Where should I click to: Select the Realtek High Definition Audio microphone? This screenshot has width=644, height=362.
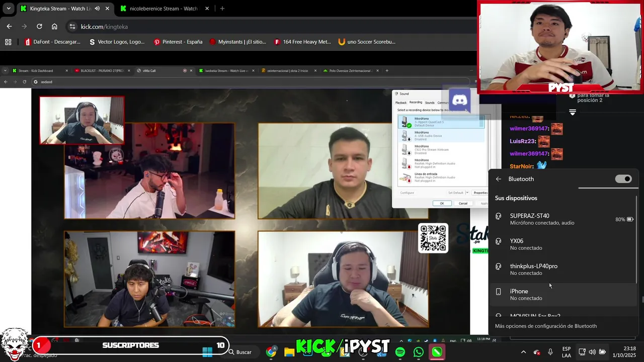coord(441,163)
